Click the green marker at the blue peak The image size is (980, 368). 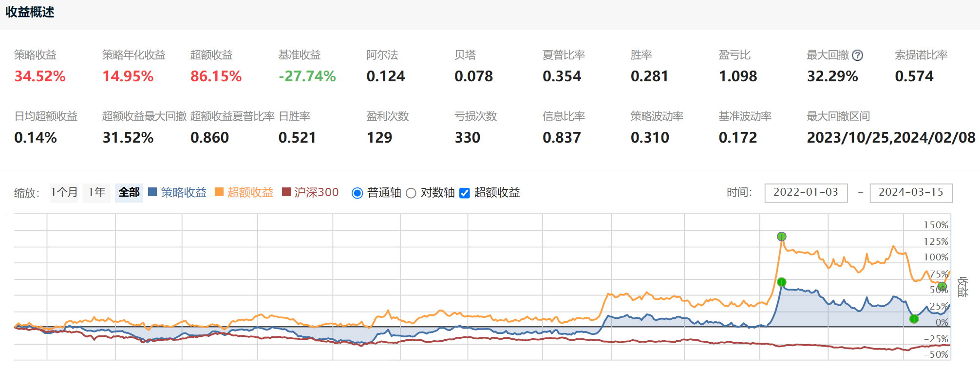tap(782, 282)
